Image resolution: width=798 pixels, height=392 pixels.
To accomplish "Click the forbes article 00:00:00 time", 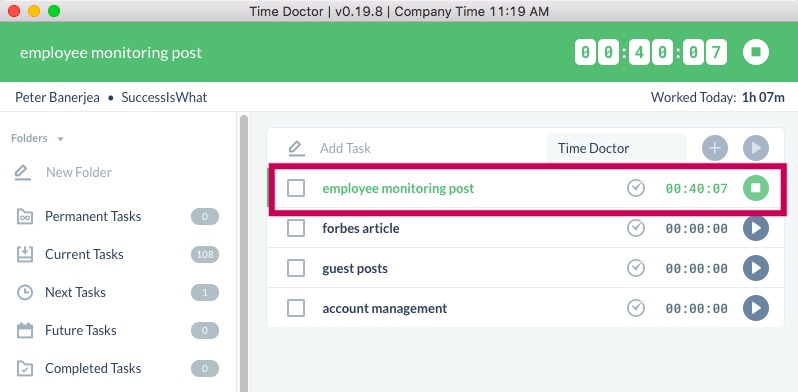I will point(697,229).
